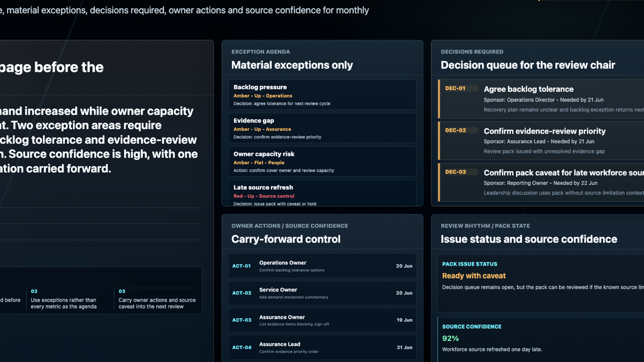Screen dimensions: 644x362
Task: Select the ACT-03 action identifier
Action: (x=241, y=320)
